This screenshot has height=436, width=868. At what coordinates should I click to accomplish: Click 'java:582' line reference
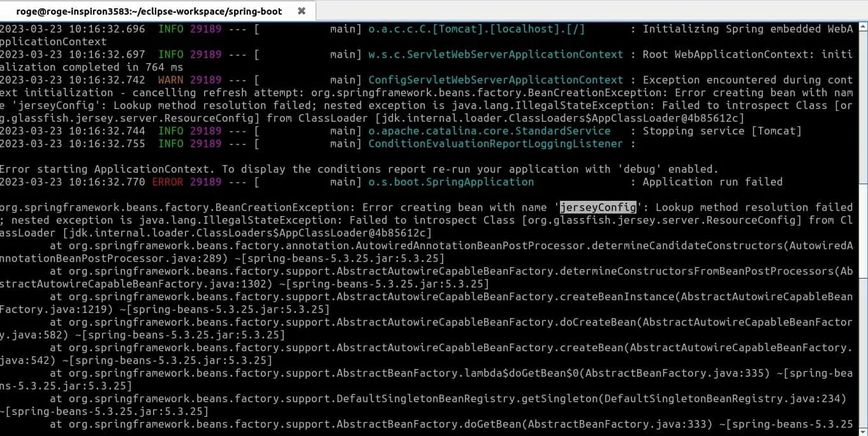coord(37,335)
